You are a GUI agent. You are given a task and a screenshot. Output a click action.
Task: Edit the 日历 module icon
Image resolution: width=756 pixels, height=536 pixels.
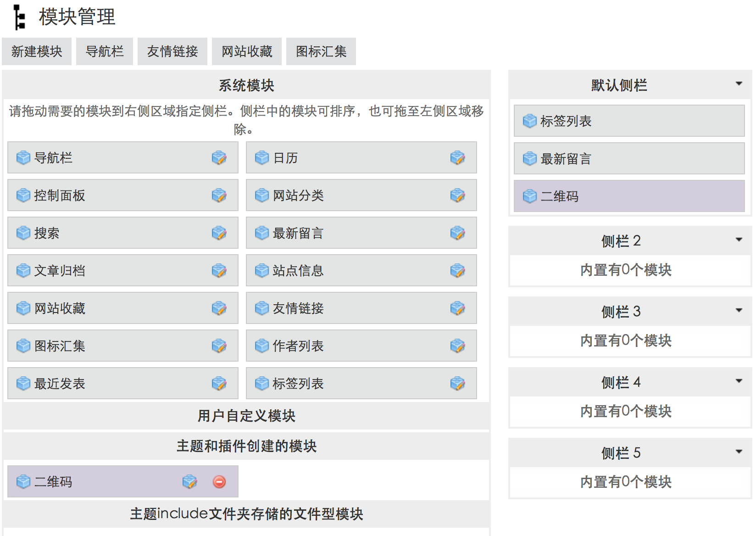tap(458, 158)
